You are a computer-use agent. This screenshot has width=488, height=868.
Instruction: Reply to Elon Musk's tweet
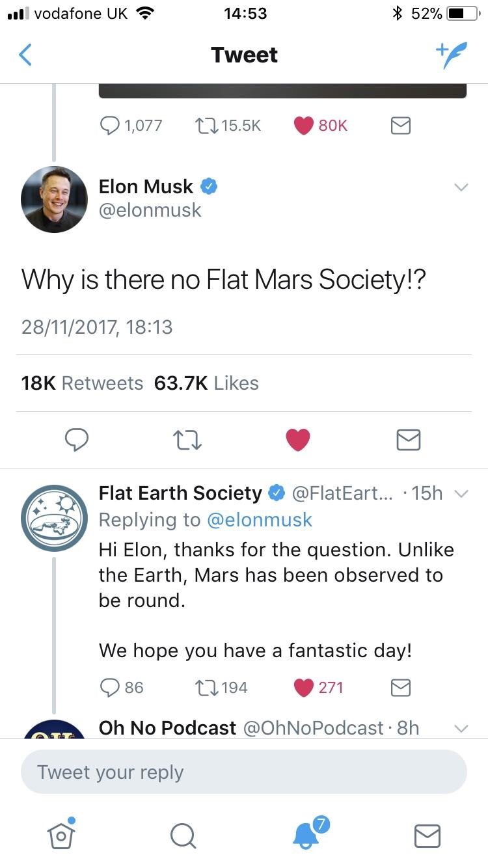click(77, 441)
